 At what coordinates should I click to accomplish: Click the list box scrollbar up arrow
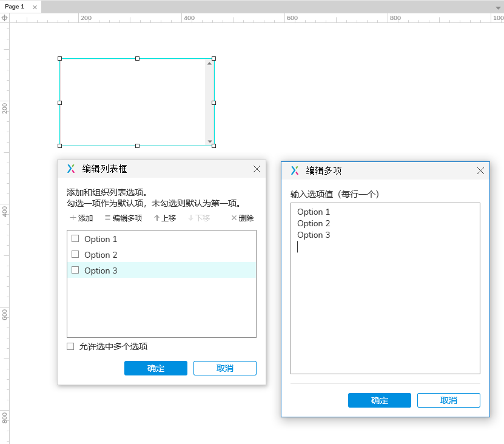coord(210,64)
